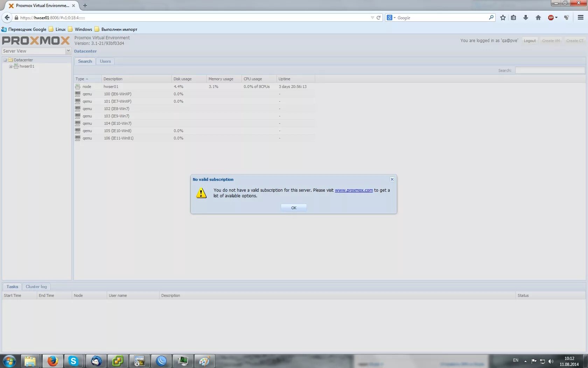Collapse the Datacenter tree node

[5, 60]
